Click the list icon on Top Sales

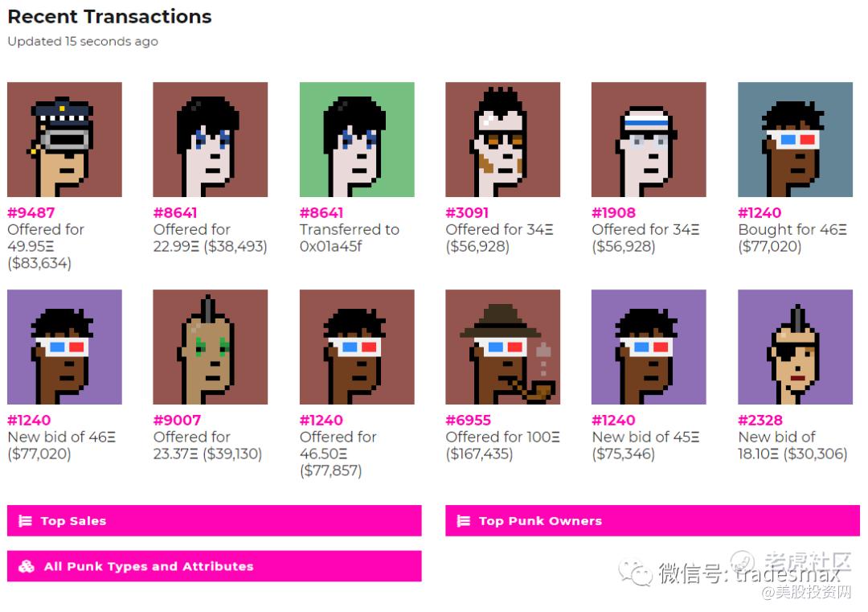[25, 520]
